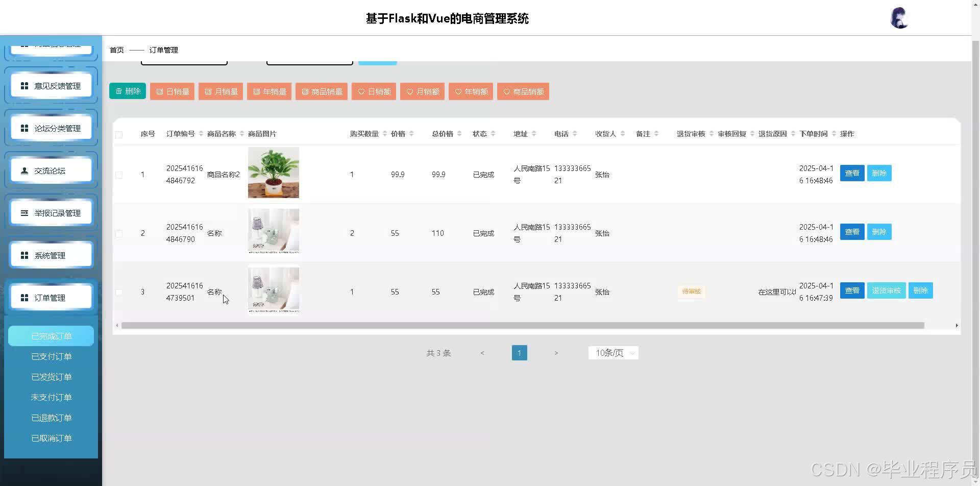Click 退货审核 button for order 2025416164739501

(x=886, y=290)
